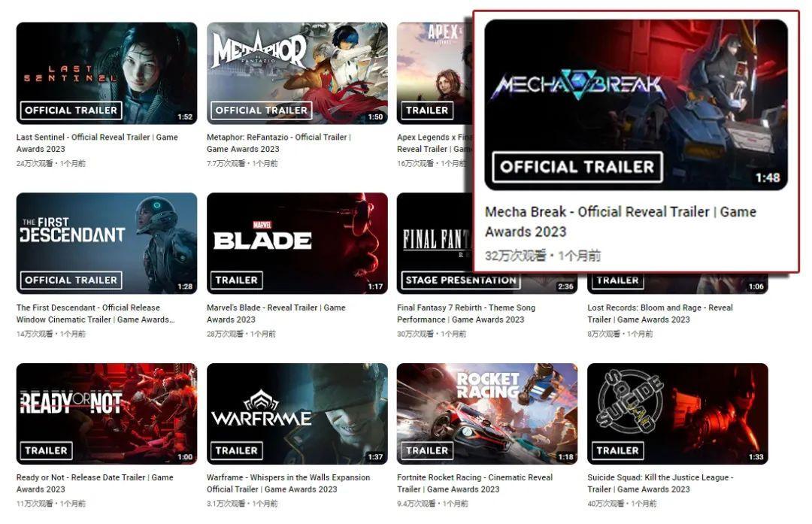This screenshot has width=812, height=524.
Task: Click the Warframe Whispers in the Walls title
Action: point(289,483)
